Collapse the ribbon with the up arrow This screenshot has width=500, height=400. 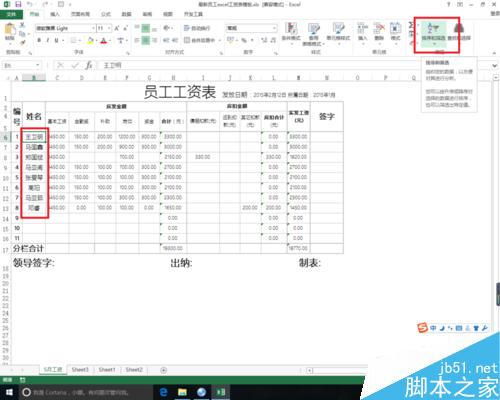point(495,53)
